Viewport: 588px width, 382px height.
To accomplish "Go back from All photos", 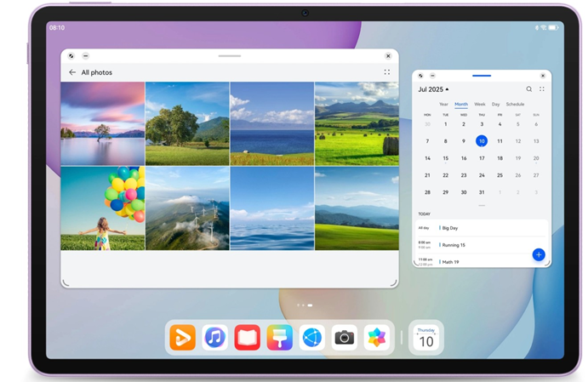I will coord(72,73).
